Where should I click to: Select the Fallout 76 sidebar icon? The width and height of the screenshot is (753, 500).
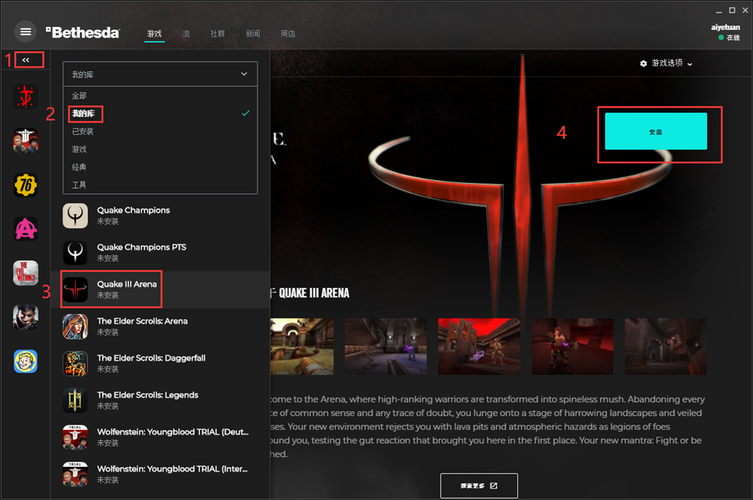point(25,185)
